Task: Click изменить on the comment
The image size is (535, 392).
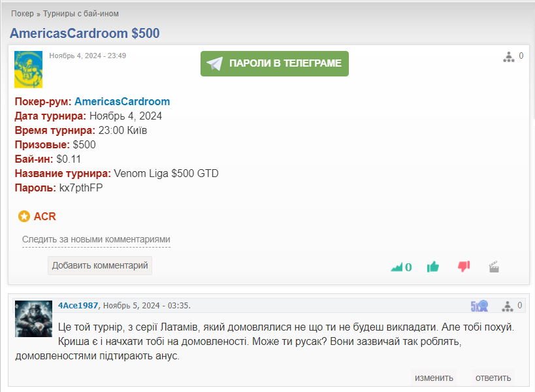Action: coord(434,378)
